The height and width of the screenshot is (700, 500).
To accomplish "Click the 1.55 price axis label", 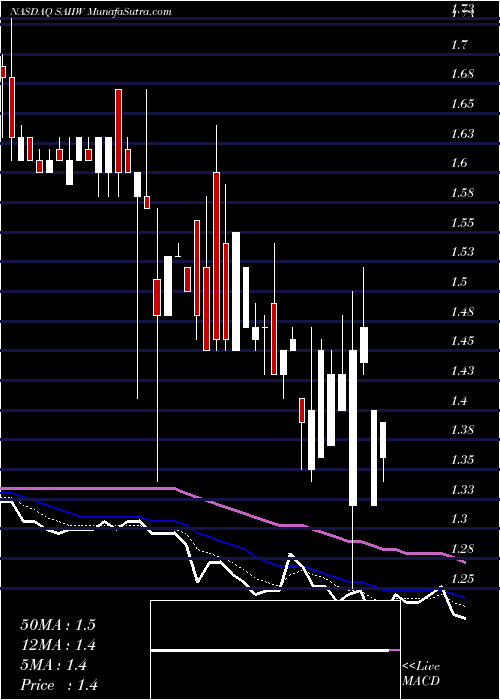I will pyautogui.click(x=464, y=222).
